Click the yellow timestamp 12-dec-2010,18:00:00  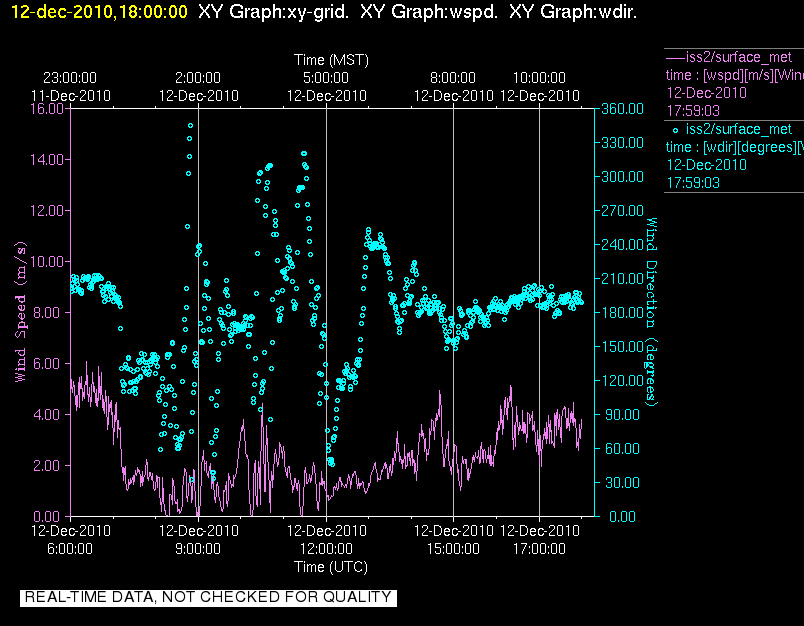pos(99,12)
